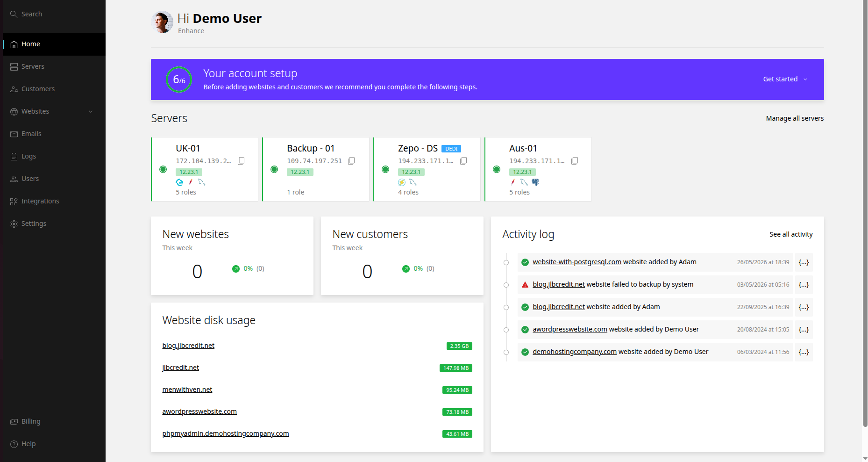Viewport: 868px width, 462px height.
Task: Click version 12.23.1 badge on Aus-01
Action: (x=522, y=172)
